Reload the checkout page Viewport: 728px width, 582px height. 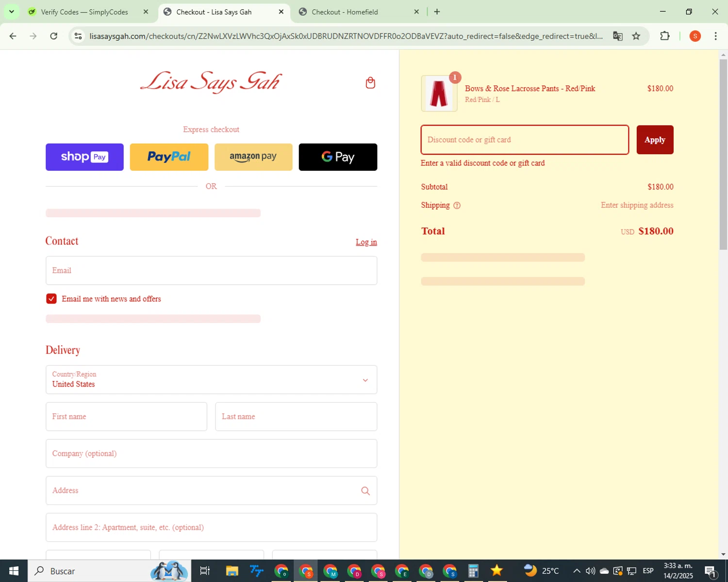pyautogui.click(x=54, y=36)
